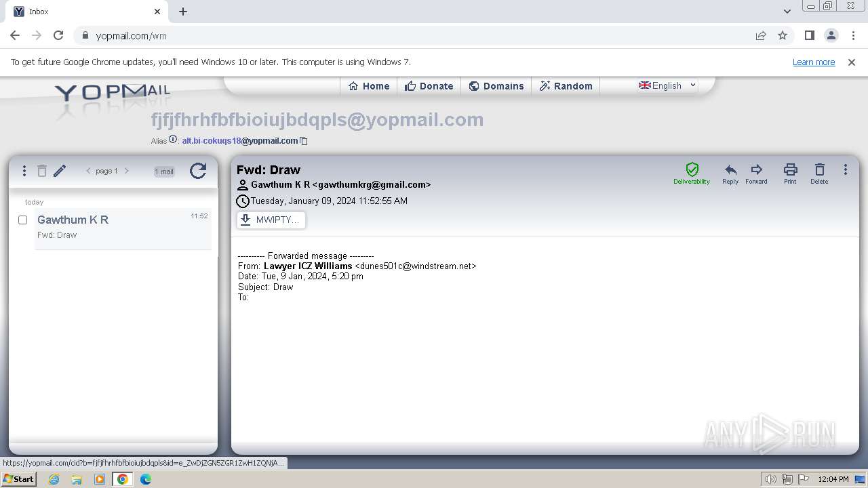
Task: Go to previous inbox page arrow
Action: [88, 171]
